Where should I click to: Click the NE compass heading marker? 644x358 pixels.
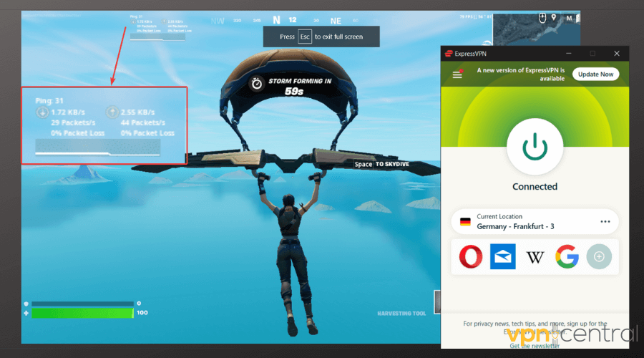(x=336, y=21)
